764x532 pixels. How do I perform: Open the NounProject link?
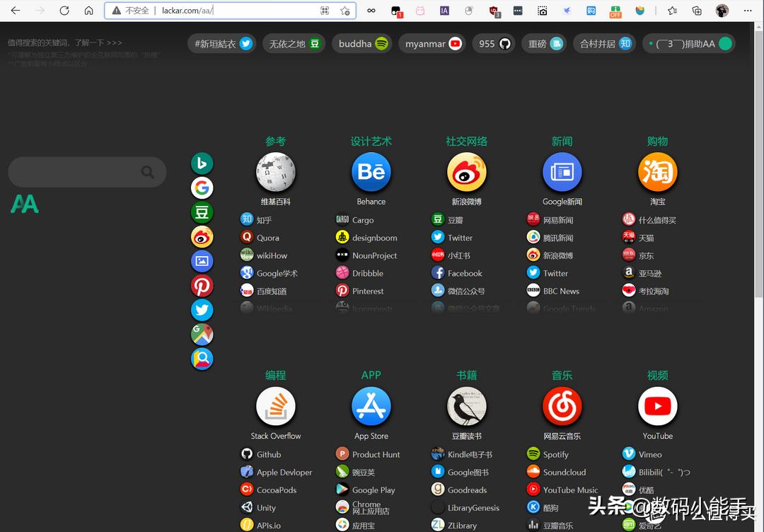pos(366,255)
